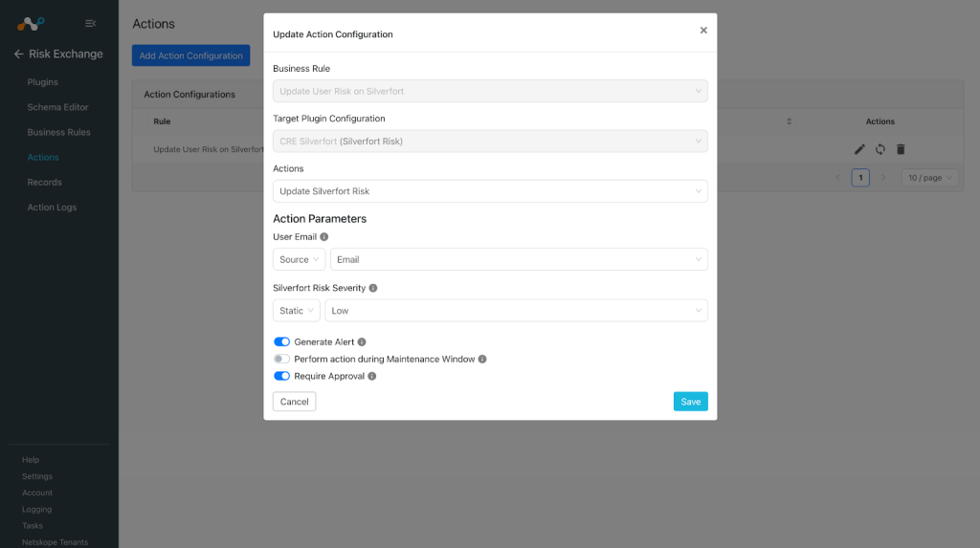This screenshot has height=548, width=980.
Task: Select Actions in the sidebar
Action: tap(43, 157)
